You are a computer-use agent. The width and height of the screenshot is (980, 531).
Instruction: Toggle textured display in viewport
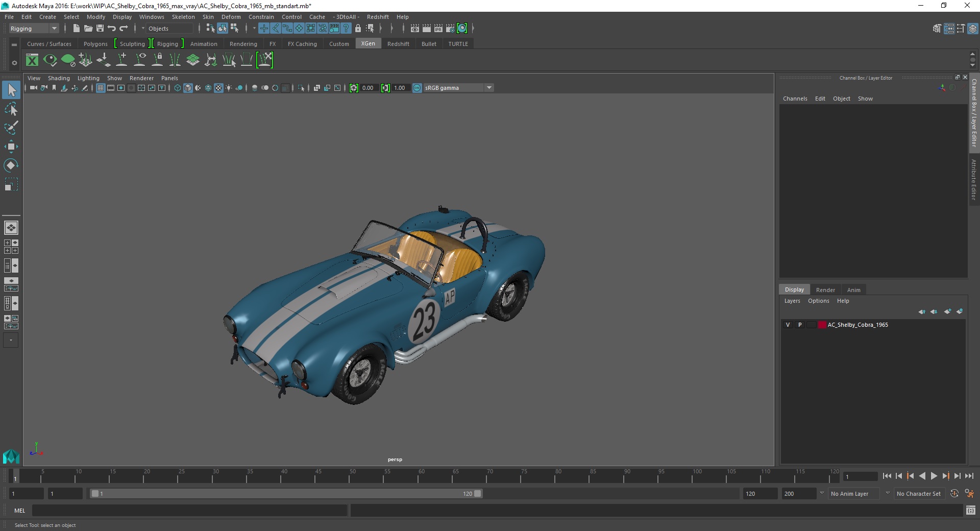click(x=218, y=88)
